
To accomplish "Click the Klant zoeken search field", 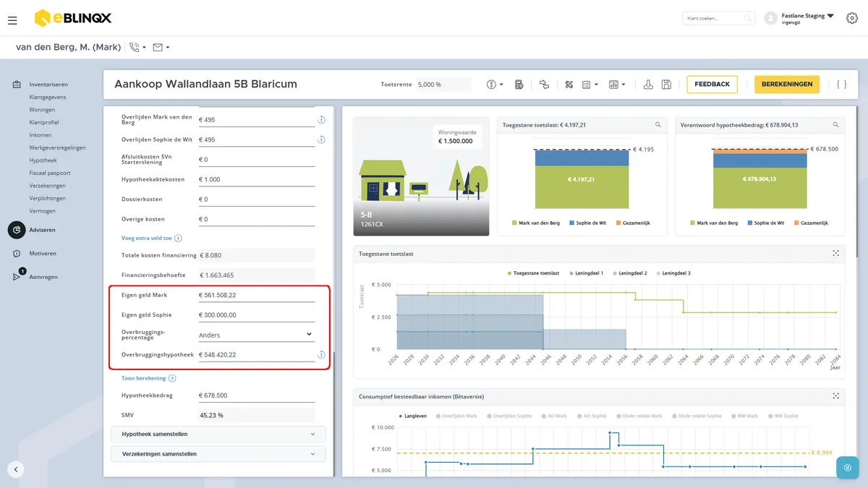I will coord(719,18).
